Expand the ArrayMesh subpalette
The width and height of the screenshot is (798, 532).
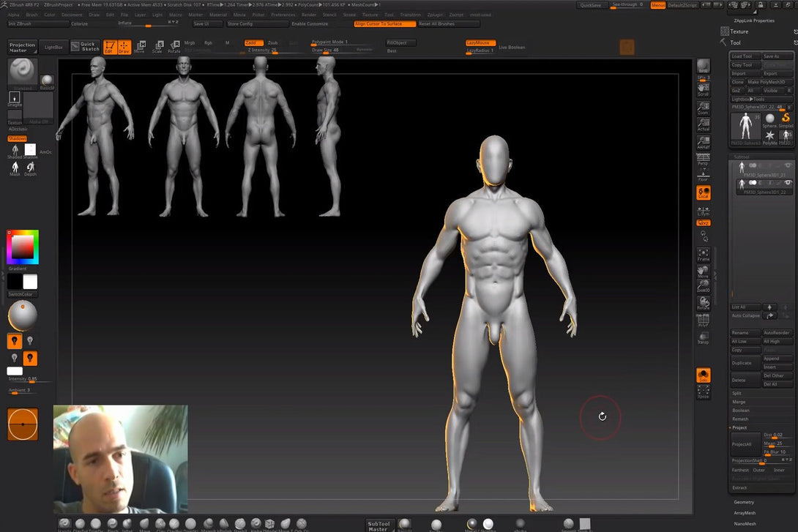pyautogui.click(x=745, y=513)
